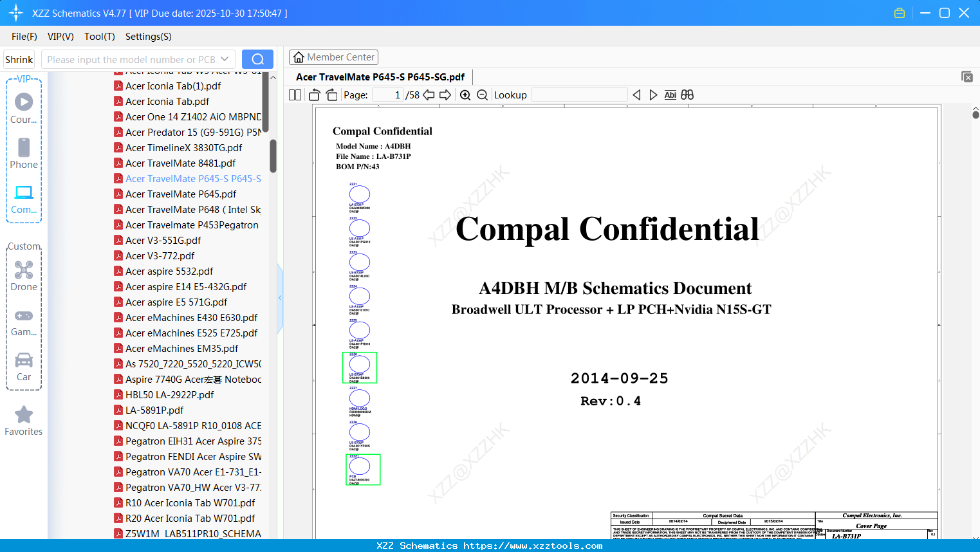Screen dimensions: 980x552
Task: Open R10 Acer Iconia Tab W701.pdf
Action: [x=190, y=502]
